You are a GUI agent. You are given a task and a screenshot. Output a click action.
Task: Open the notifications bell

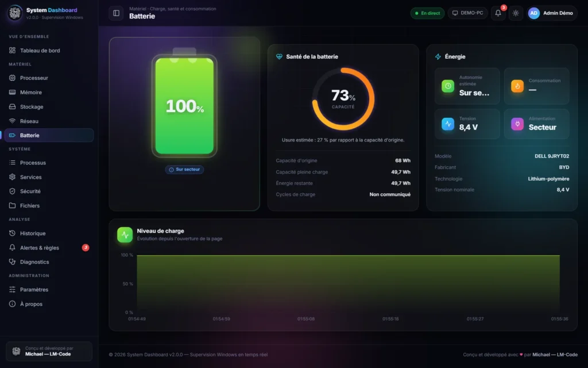(498, 13)
